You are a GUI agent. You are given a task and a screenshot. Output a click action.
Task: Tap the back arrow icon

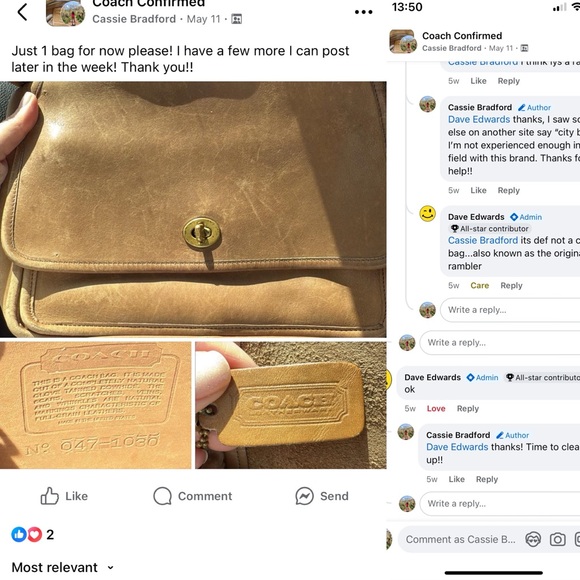22,12
